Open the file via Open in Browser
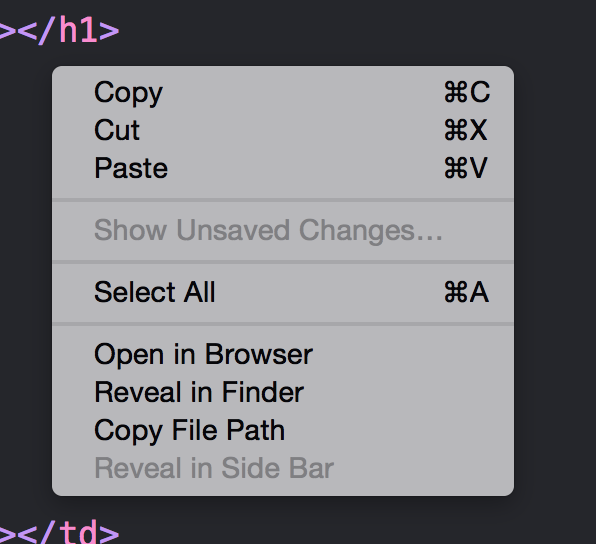This screenshot has width=596, height=544. click(x=283, y=354)
